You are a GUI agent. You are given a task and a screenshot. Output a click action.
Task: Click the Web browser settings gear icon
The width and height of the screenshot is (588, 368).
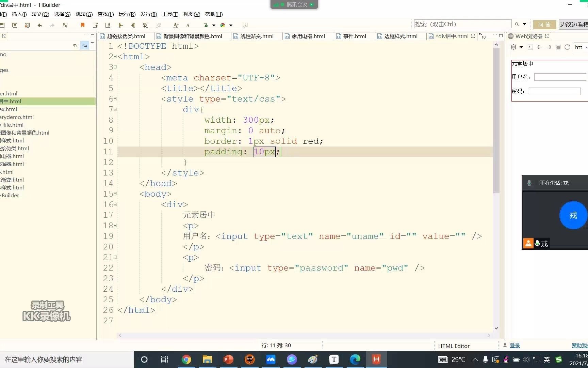click(x=513, y=47)
